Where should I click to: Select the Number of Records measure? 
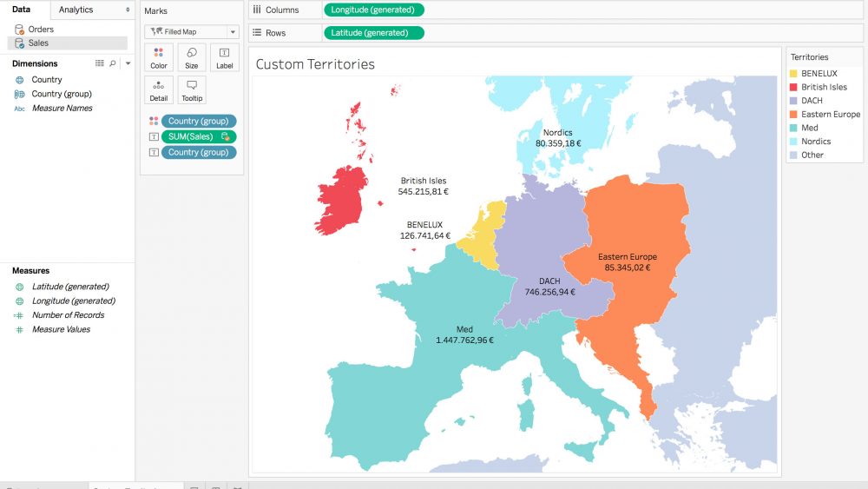coord(68,315)
